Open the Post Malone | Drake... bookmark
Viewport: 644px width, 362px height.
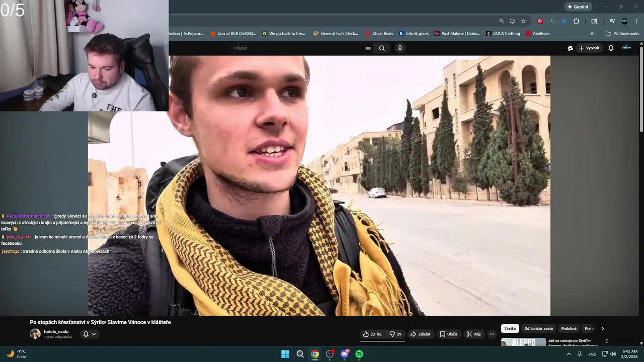point(457,34)
